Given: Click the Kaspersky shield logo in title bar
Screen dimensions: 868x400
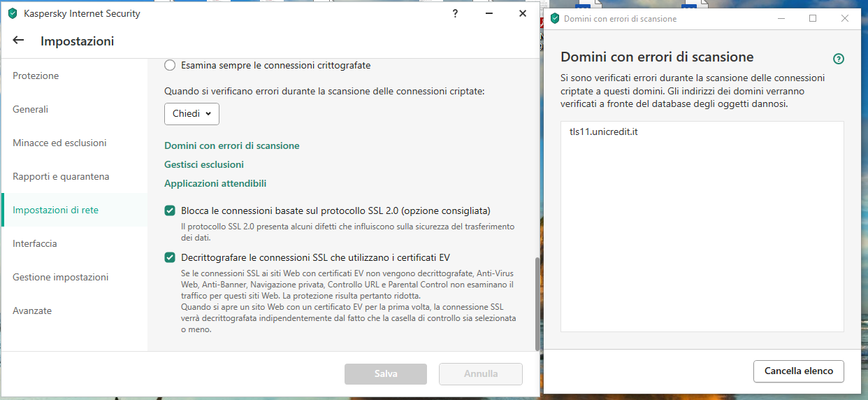Looking at the screenshot, I should coord(13,13).
